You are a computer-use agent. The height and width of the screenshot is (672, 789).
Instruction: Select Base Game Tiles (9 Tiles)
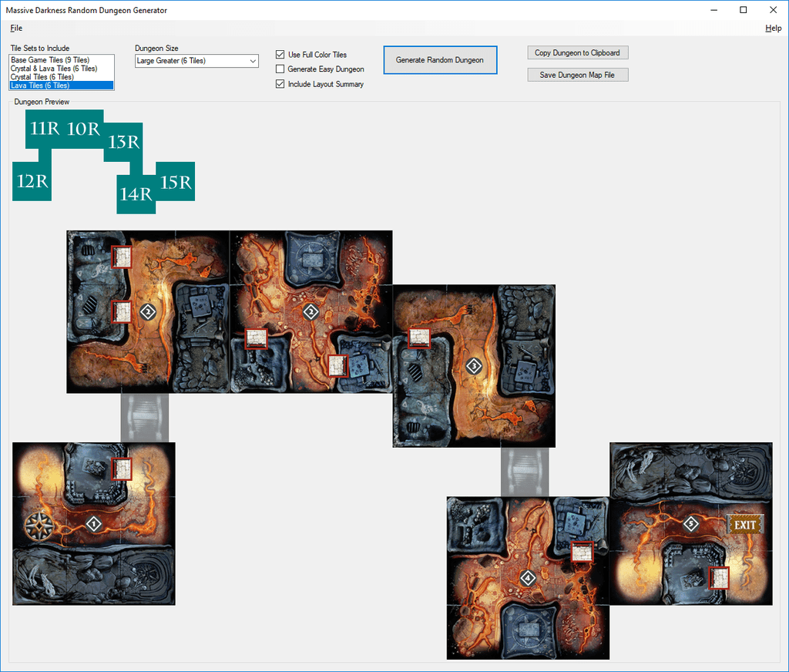[x=62, y=60]
